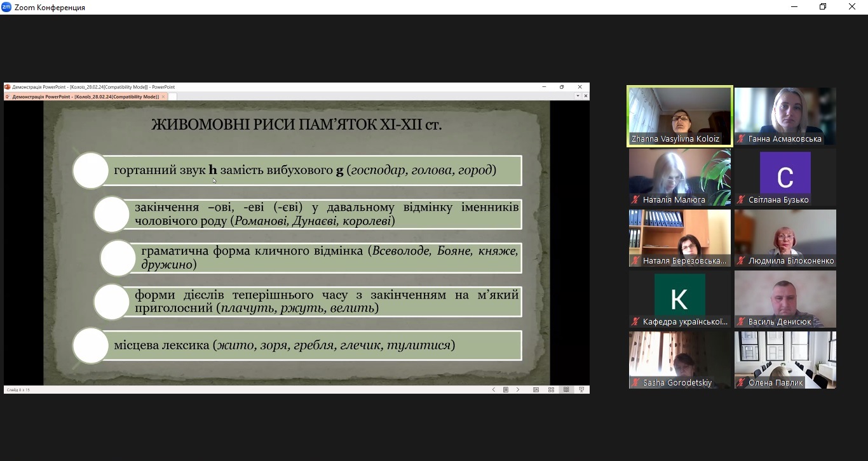Open Slide Sorter view icon
The image size is (868, 461).
click(551, 390)
